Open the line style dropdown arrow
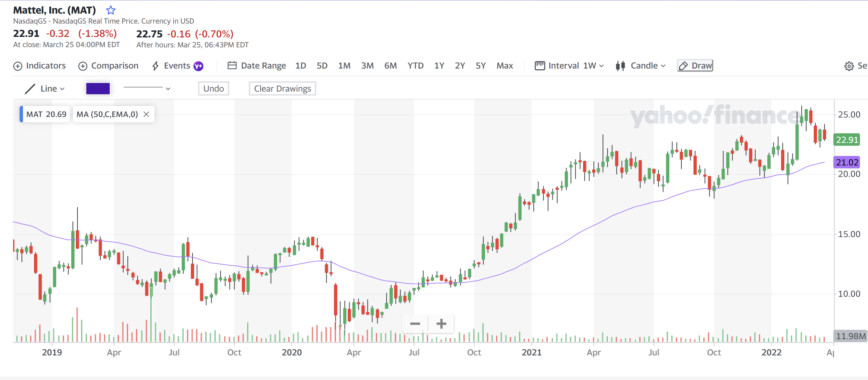The width and height of the screenshot is (868, 380). point(168,89)
